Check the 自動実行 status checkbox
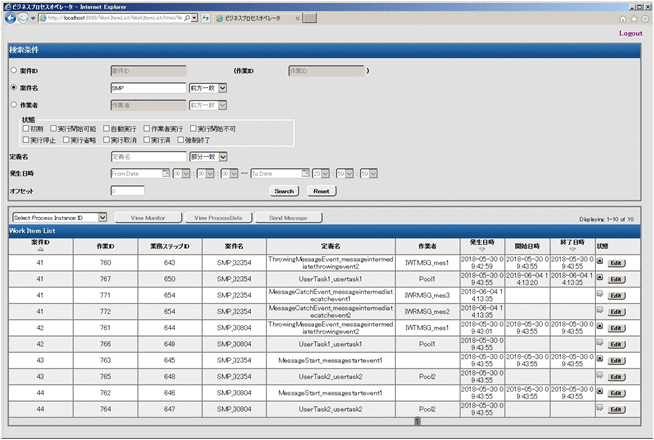The width and height of the screenshot is (654, 440). click(107, 129)
